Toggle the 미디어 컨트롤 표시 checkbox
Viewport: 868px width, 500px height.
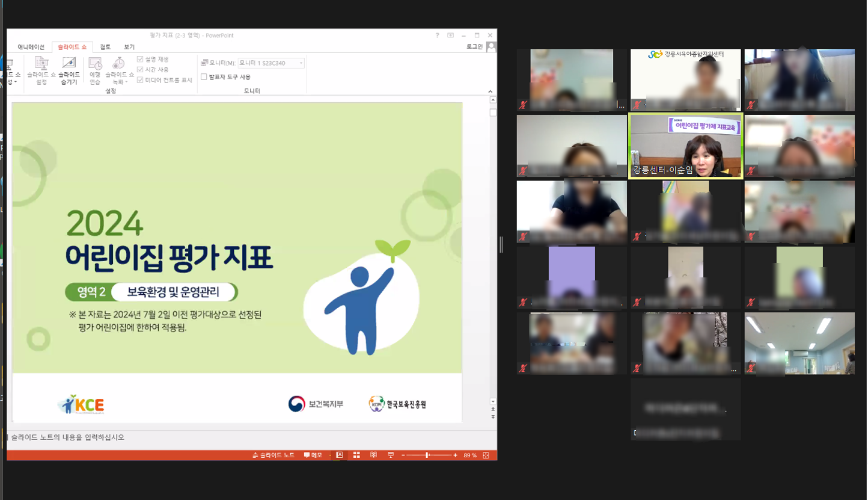tap(140, 79)
